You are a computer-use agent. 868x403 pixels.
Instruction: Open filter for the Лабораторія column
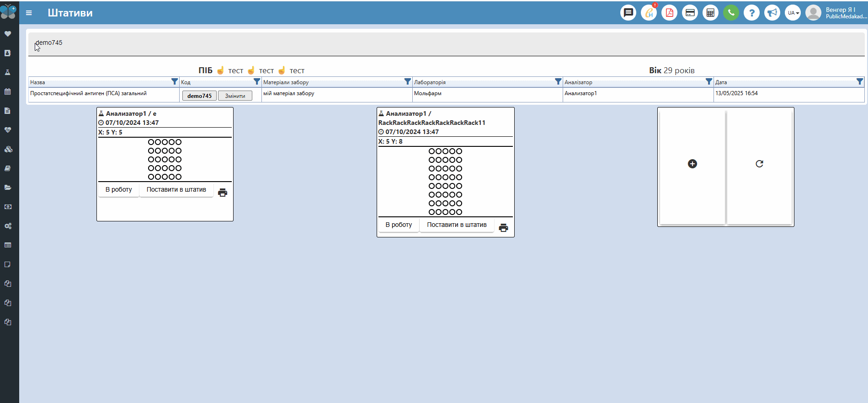coord(558,81)
